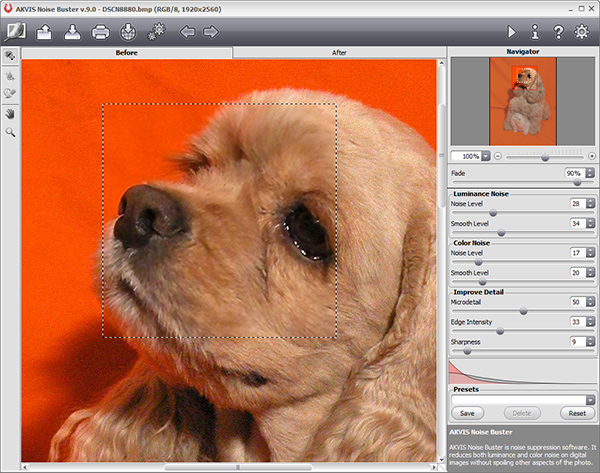
Task: Click the Save image download icon
Action: (73, 32)
